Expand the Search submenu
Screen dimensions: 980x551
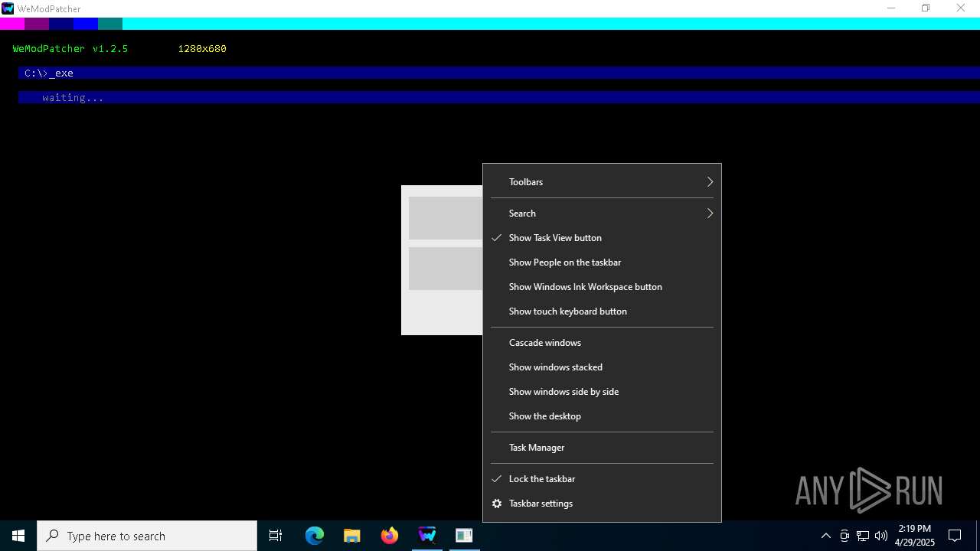[x=602, y=214]
